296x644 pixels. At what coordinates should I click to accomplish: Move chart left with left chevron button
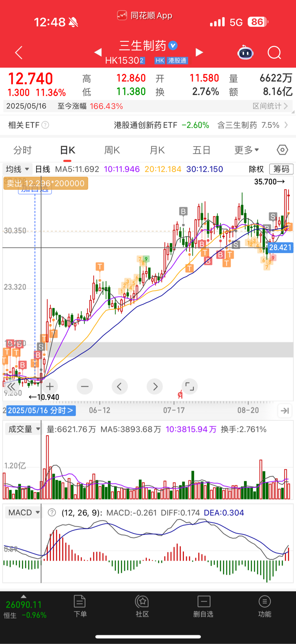(119, 386)
